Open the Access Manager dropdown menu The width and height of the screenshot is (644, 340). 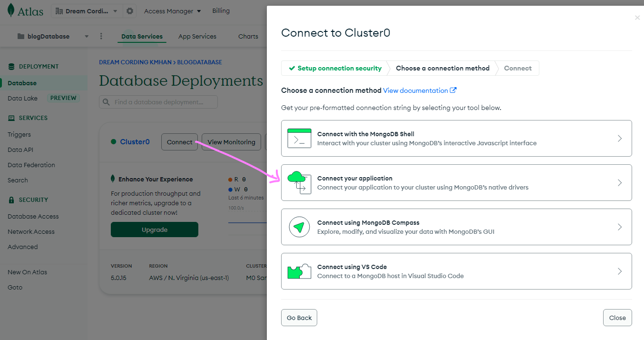173,11
